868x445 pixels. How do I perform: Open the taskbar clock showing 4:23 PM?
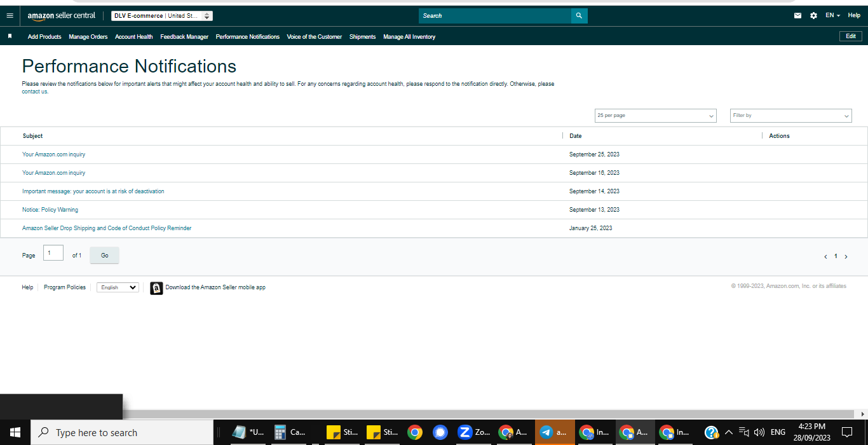tap(811, 432)
